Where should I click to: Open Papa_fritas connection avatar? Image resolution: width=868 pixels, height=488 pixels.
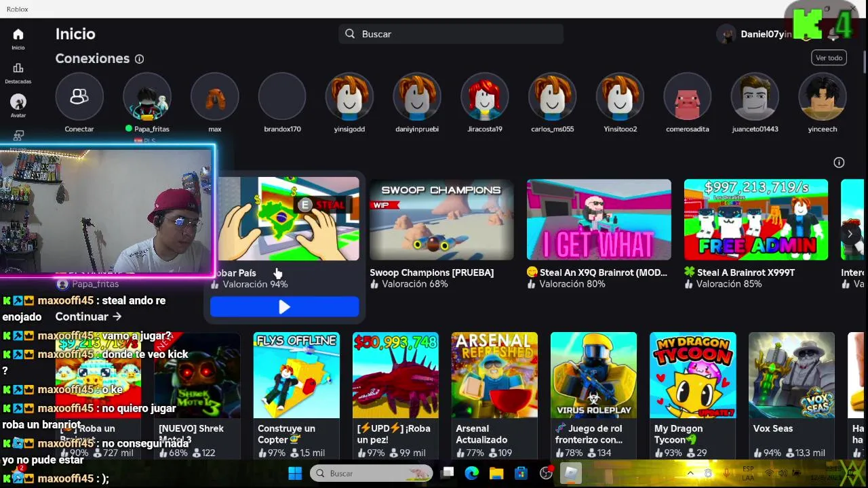tap(147, 97)
